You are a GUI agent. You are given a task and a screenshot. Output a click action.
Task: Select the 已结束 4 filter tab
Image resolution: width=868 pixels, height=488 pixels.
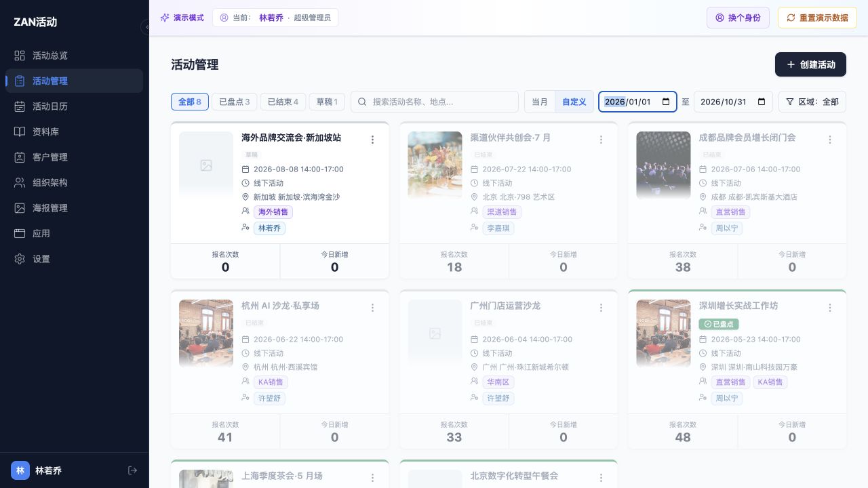283,102
